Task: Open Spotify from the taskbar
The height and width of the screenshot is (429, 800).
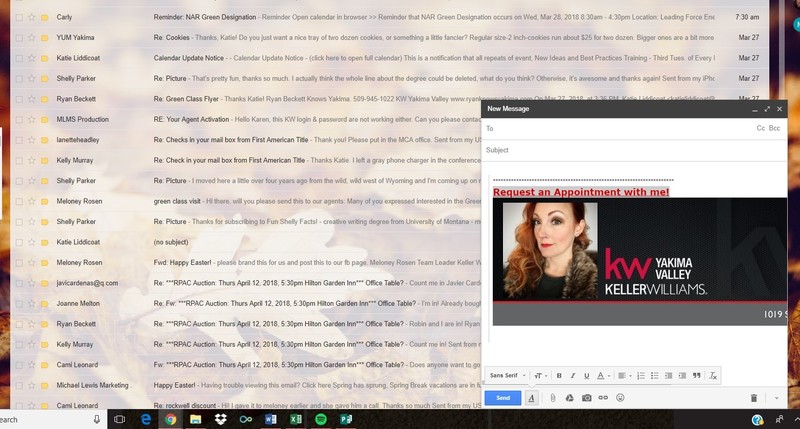Action: 321,419
